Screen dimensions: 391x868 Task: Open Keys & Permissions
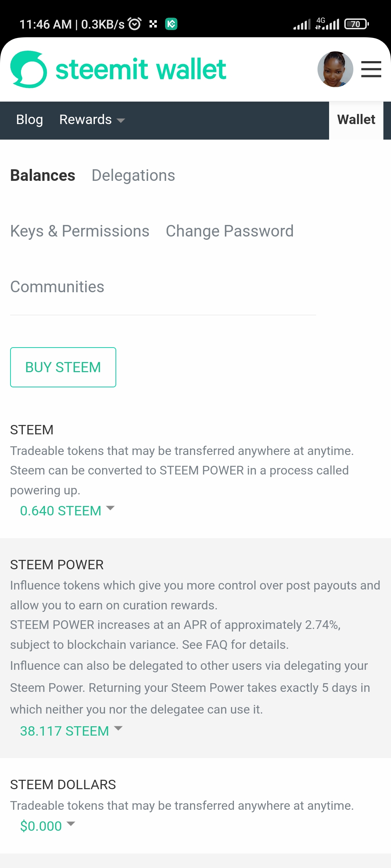click(80, 231)
